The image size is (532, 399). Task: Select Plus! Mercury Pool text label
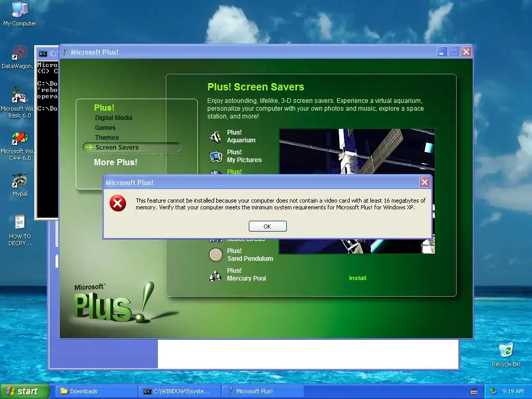point(246,274)
